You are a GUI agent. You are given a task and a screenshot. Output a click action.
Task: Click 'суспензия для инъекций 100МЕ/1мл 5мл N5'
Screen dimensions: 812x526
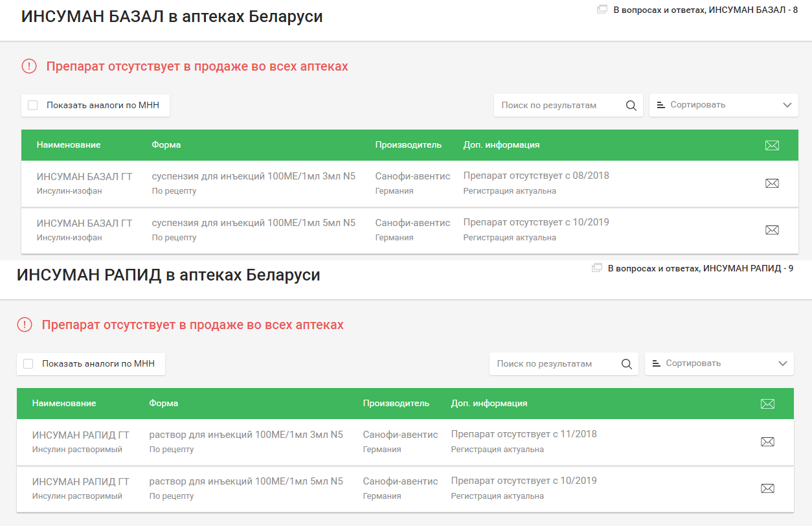pyautogui.click(x=254, y=223)
